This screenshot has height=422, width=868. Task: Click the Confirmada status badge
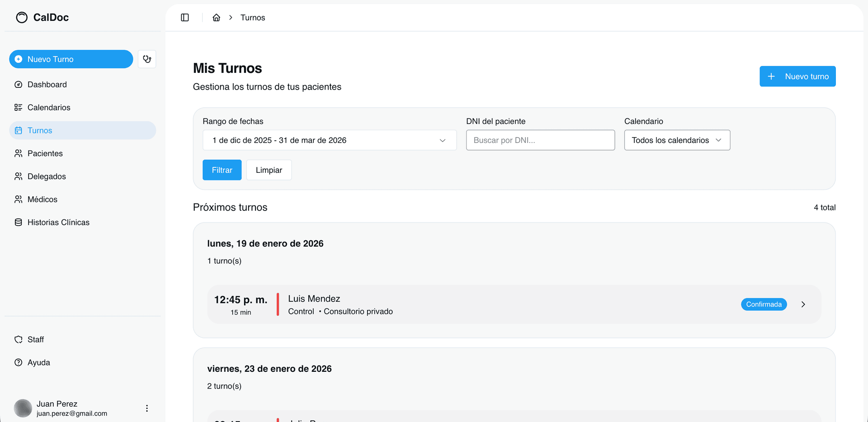pyautogui.click(x=764, y=304)
